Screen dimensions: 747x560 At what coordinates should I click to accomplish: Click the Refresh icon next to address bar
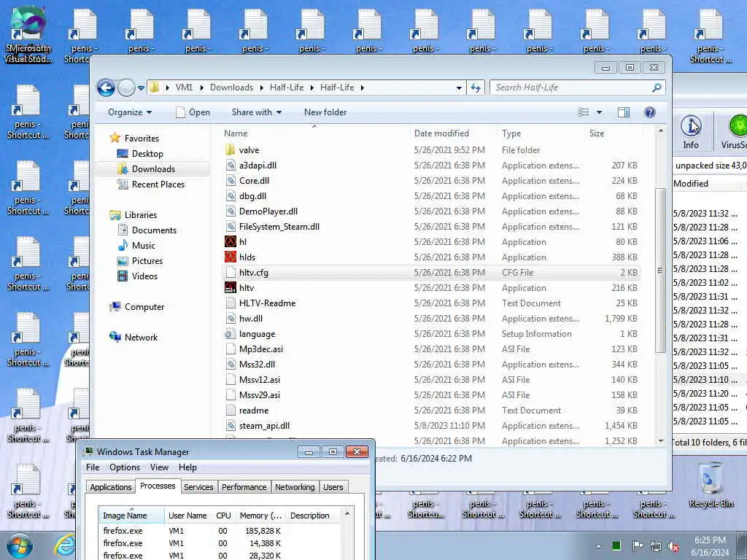click(x=476, y=87)
